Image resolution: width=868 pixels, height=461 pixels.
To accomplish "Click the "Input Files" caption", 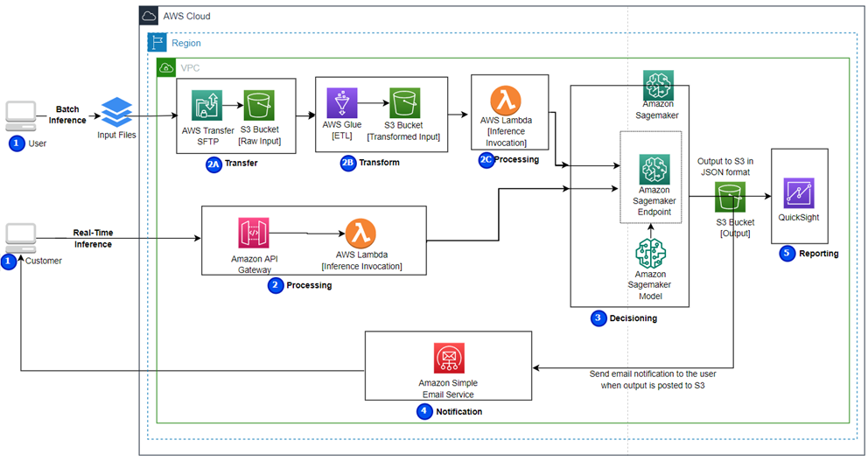I will pos(116,135).
